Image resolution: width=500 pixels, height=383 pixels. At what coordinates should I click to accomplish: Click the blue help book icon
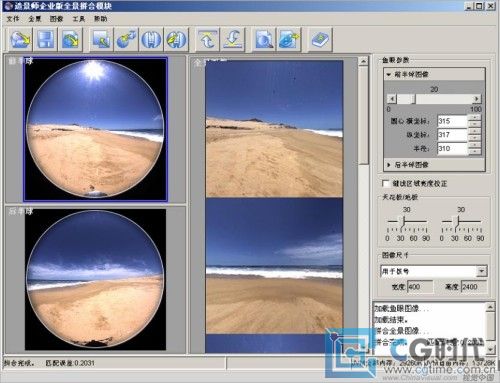320,39
